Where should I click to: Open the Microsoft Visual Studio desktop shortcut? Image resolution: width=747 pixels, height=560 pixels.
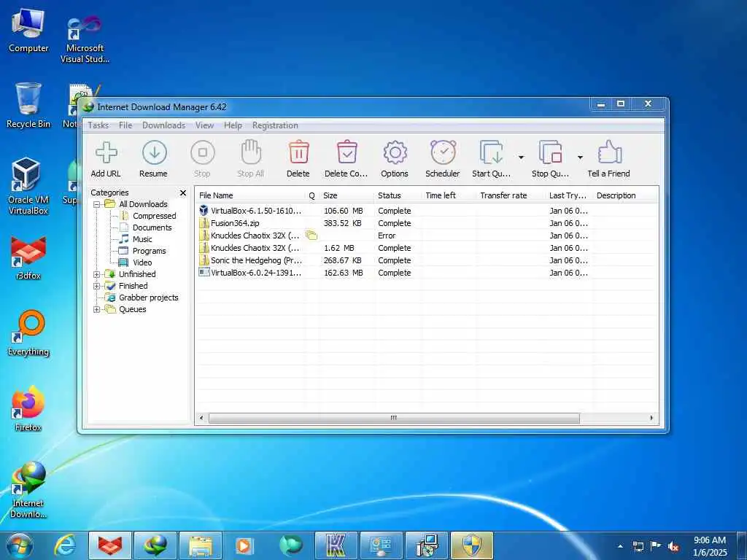point(85,39)
